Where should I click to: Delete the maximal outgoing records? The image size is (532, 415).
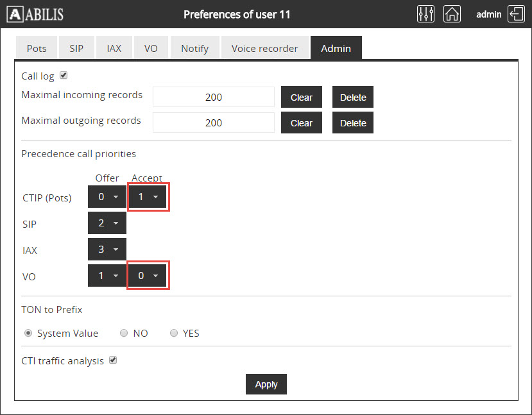tap(352, 123)
